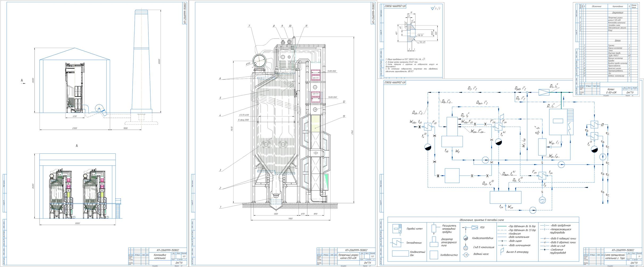Click the 30000 dimension under the two-boiler view
Viewport: 644px width, 267px height.
(x=77, y=223)
